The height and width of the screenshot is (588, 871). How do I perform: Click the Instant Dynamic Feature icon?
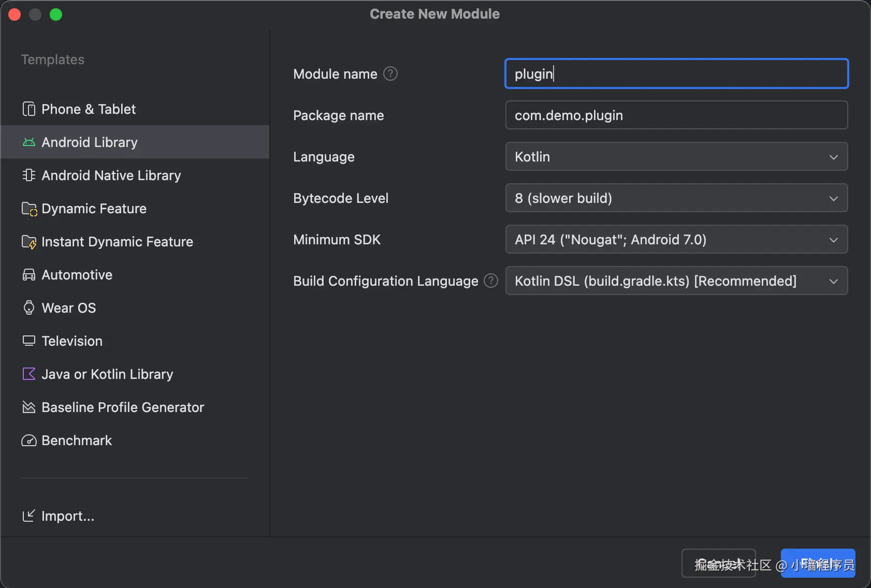[29, 242]
